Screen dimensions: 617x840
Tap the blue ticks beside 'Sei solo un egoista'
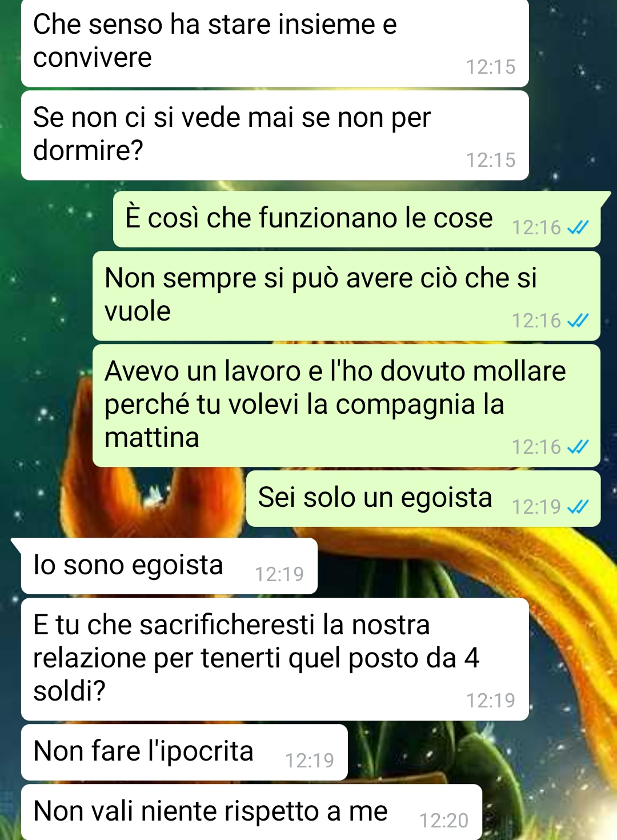578,507
